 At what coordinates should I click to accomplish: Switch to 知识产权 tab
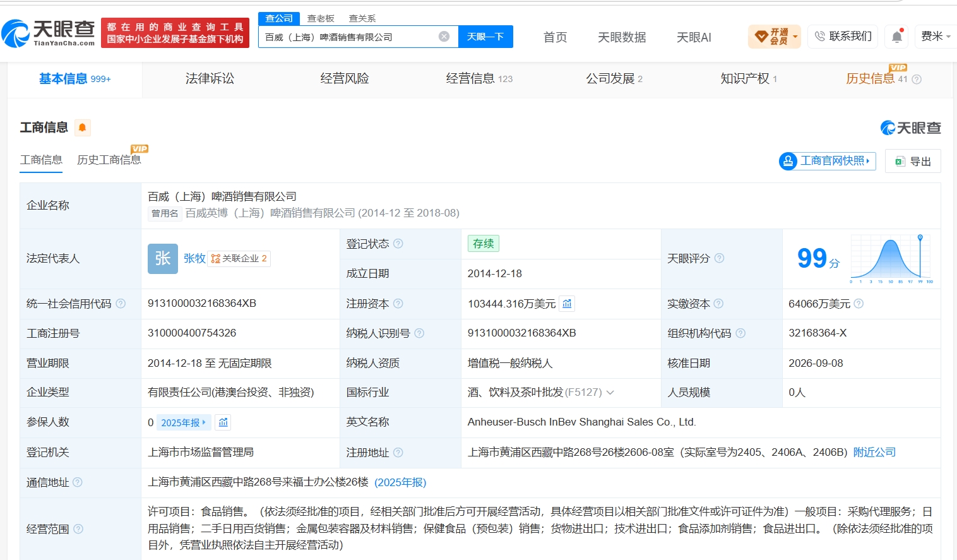pyautogui.click(x=749, y=78)
